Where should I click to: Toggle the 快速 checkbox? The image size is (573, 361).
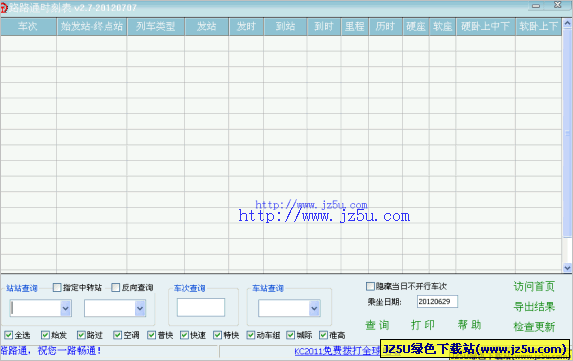click(x=185, y=335)
